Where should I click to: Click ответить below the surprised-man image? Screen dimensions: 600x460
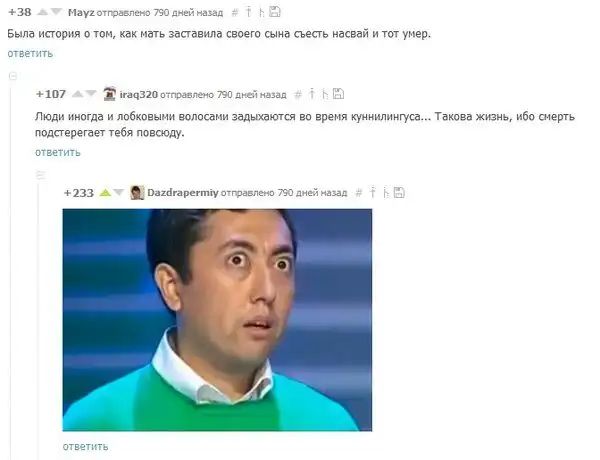tap(85, 447)
